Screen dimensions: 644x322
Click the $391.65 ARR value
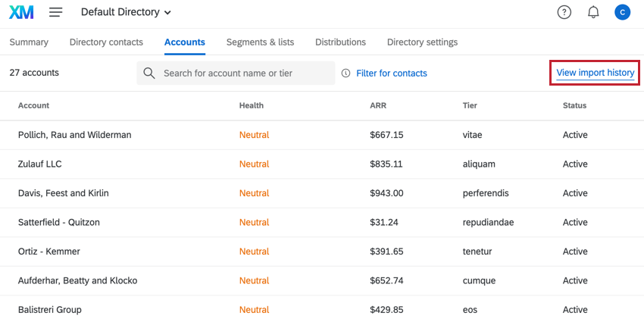pos(386,252)
